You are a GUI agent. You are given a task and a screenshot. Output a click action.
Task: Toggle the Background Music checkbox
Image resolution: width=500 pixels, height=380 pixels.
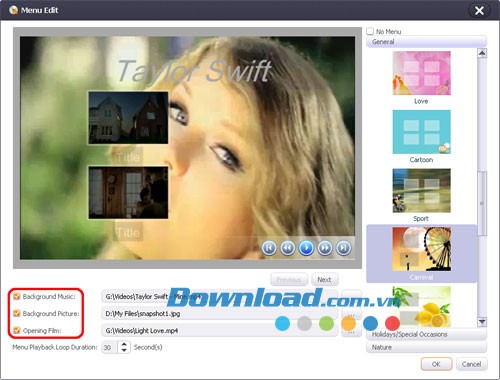point(16,296)
